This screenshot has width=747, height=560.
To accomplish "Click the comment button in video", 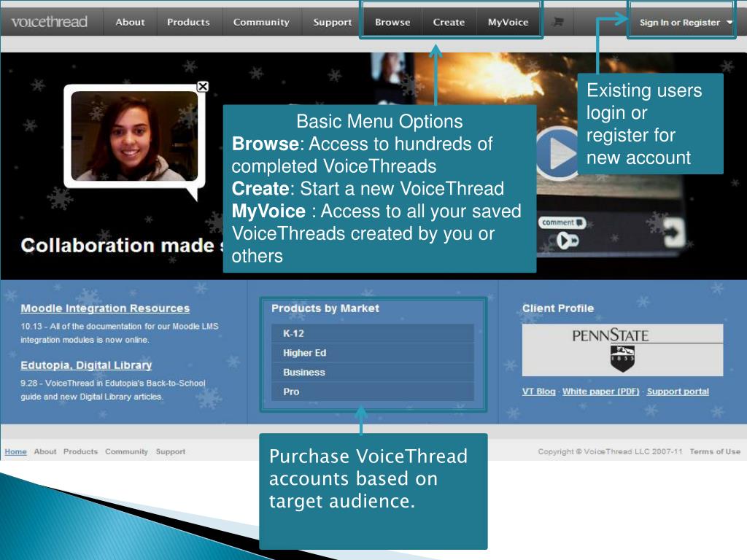I will (562, 222).
